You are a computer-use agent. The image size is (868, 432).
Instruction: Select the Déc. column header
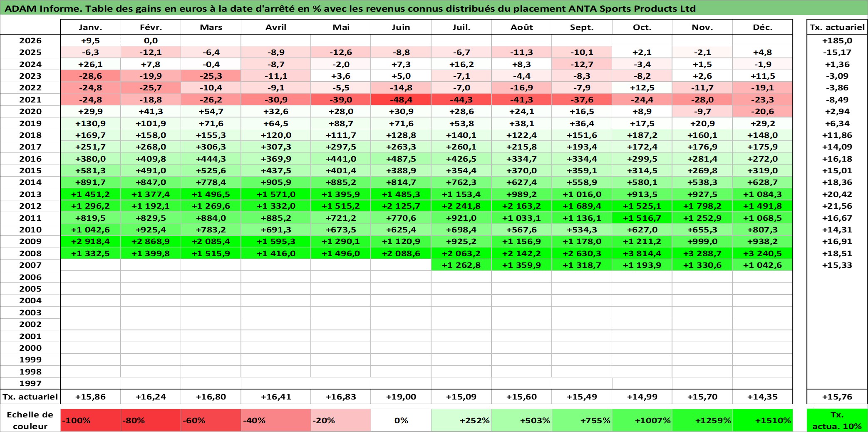(x=763, y=27)
